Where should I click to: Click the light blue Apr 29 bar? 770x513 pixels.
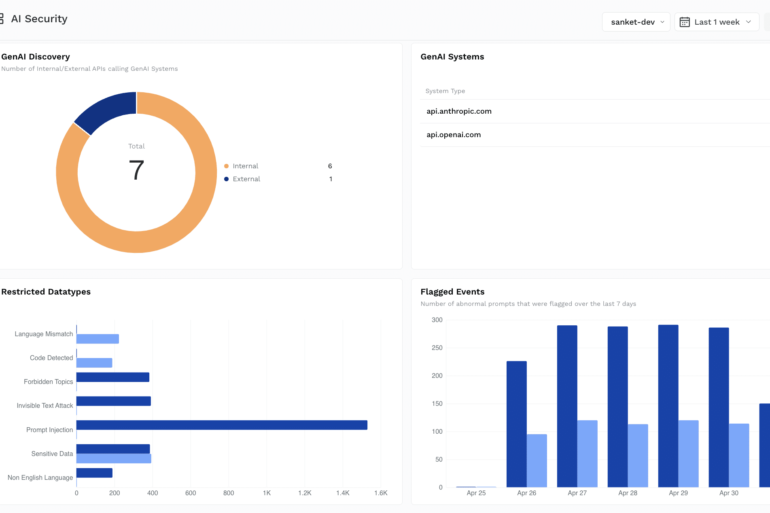click(x=688, y=453)
